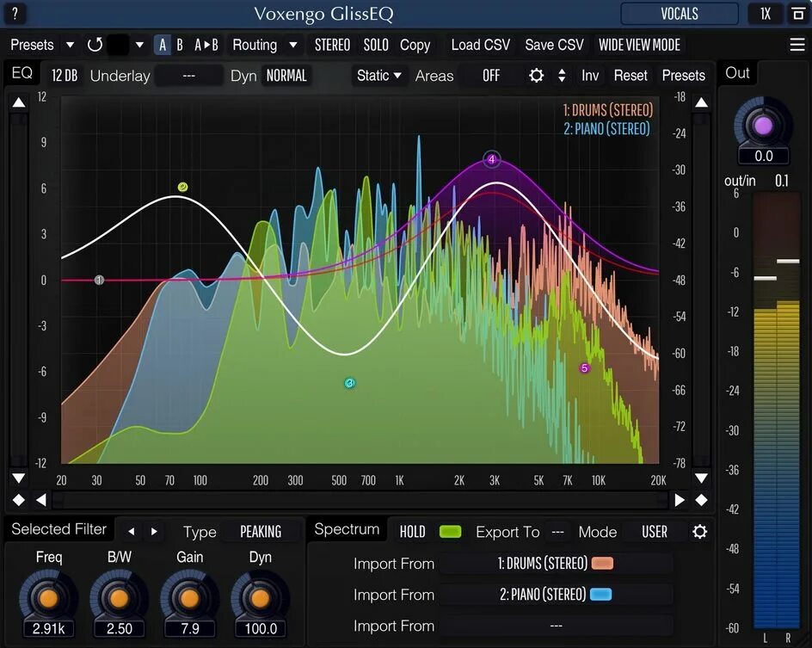Open top bar Presets menu

(32, 45)
